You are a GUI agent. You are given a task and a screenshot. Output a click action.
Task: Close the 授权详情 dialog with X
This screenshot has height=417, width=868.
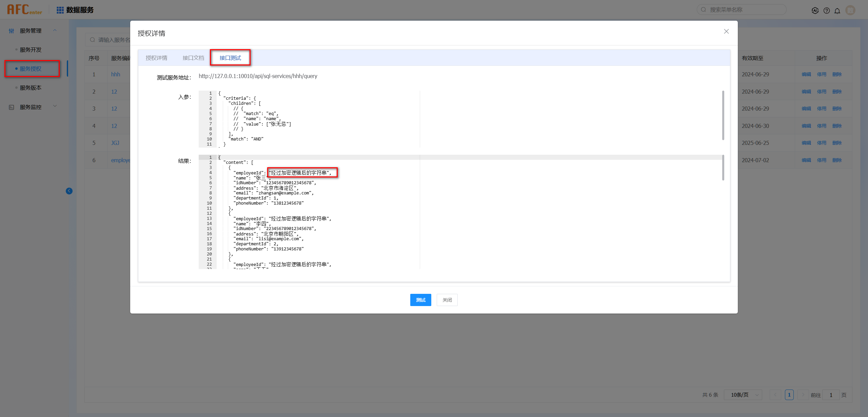pyautogui.click(x=726, y=31)
